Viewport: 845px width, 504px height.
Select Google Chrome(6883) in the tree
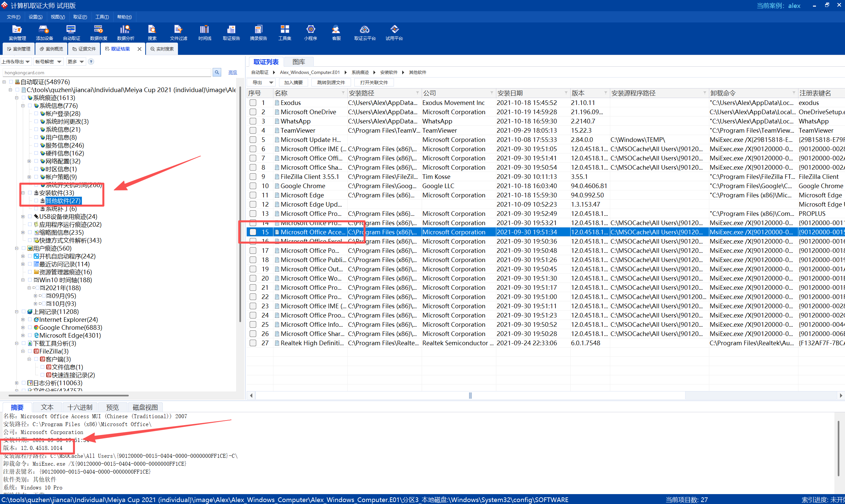pos(70,327)
